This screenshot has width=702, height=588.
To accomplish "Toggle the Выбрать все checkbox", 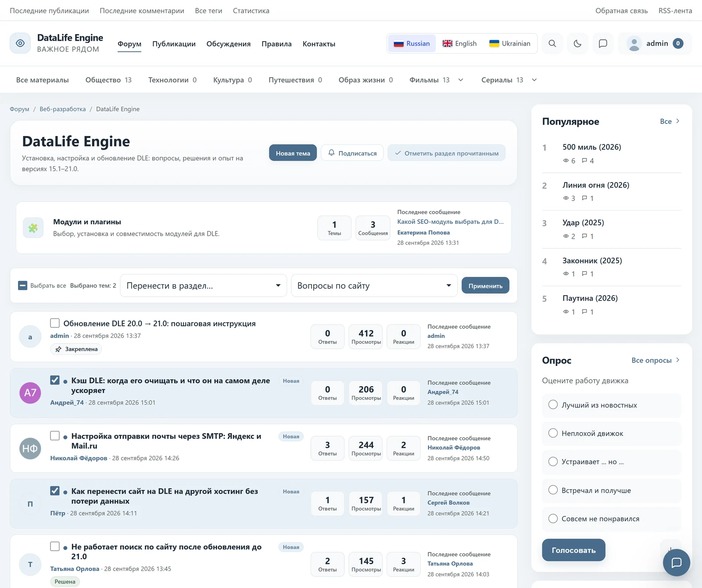I will click(23, 286).
